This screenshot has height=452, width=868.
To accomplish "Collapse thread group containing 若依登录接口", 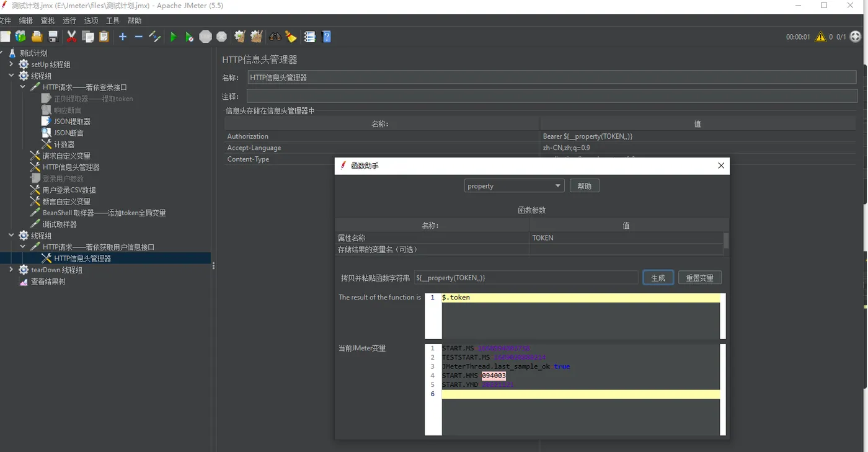I will pyautogui.click(x=11, y=76).
